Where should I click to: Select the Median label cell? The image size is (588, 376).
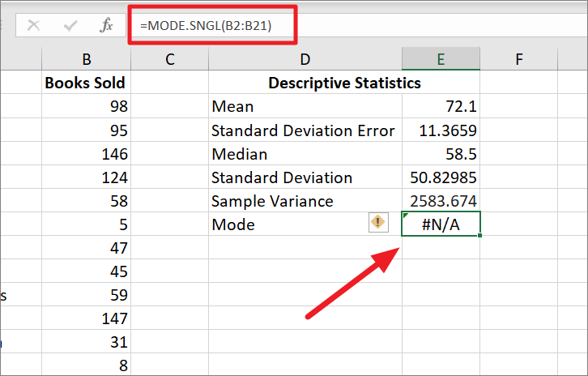[305, 154]
